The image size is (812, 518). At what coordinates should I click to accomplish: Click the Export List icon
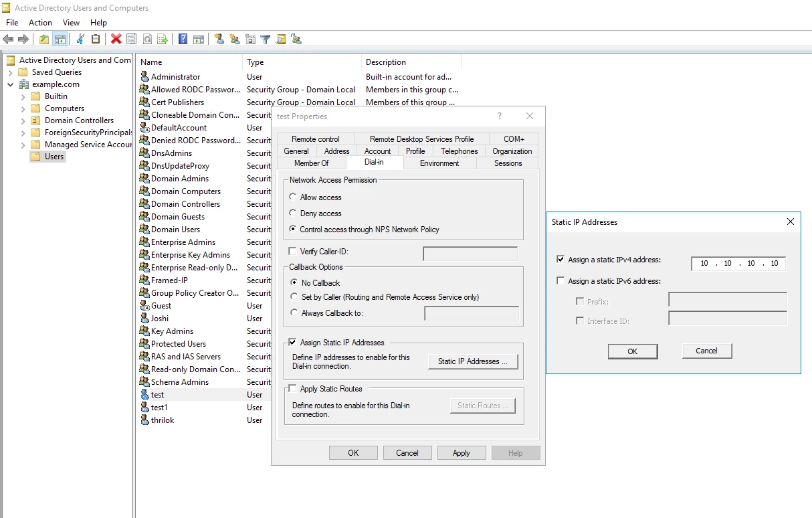(x=163, y=39)
